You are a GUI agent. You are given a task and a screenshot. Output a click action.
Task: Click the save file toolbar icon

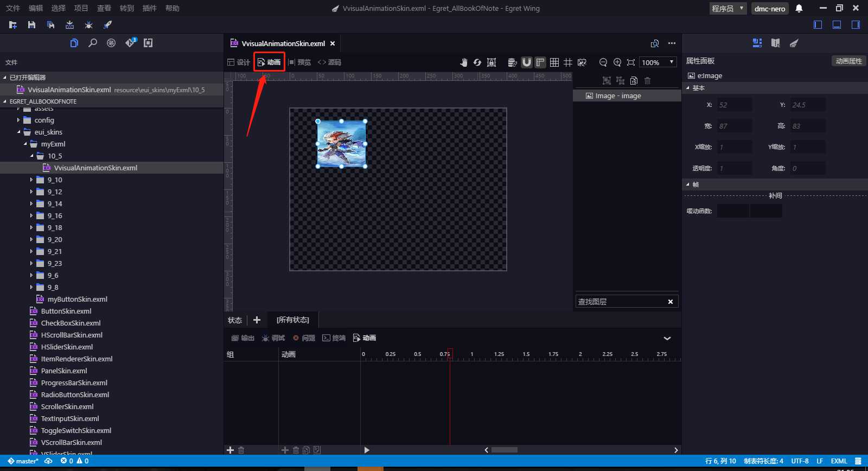(x=31, y=25)
